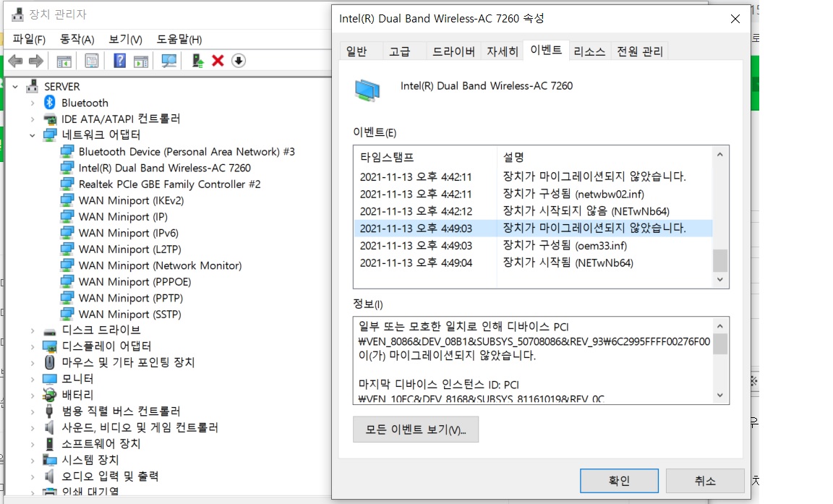Image resolution: width=833 pixels, height=504 pixels.
Task: Select Realtek PCIe GBE Family Controller #2
Action: pos(169,184)
